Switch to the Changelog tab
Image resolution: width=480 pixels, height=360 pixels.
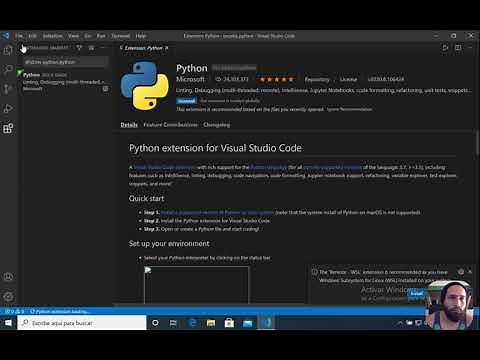point(216,125)
